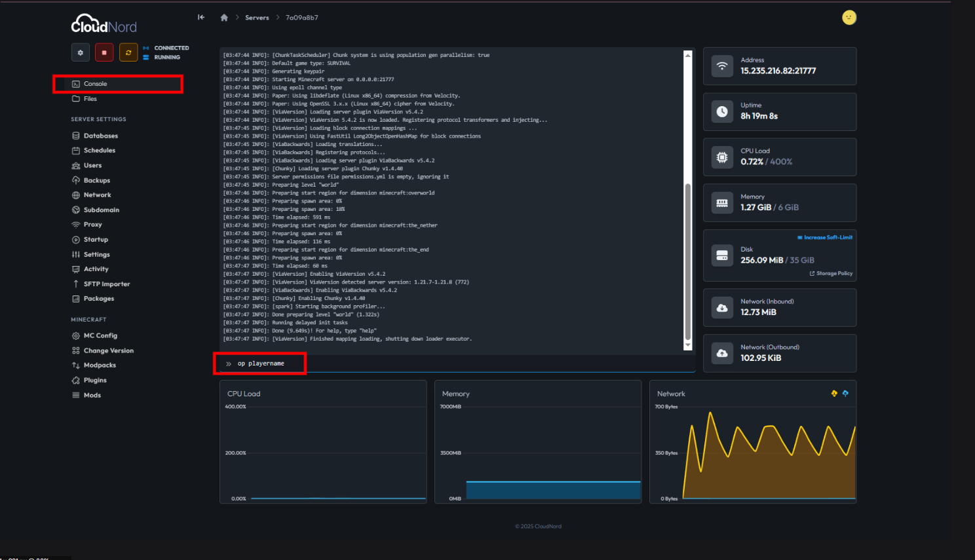This screenshot has height=560, width=975.
Task: Stop the server with the red button
Action: [x=104, y=52]
